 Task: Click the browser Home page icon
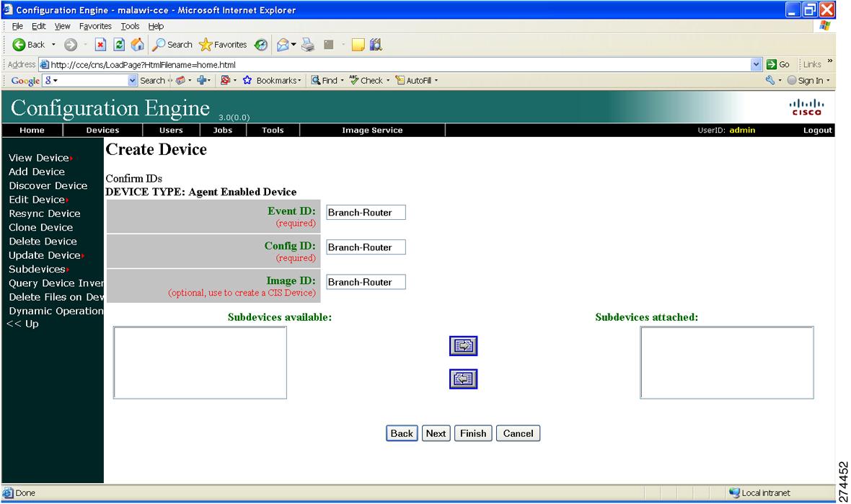coord(137,45)
